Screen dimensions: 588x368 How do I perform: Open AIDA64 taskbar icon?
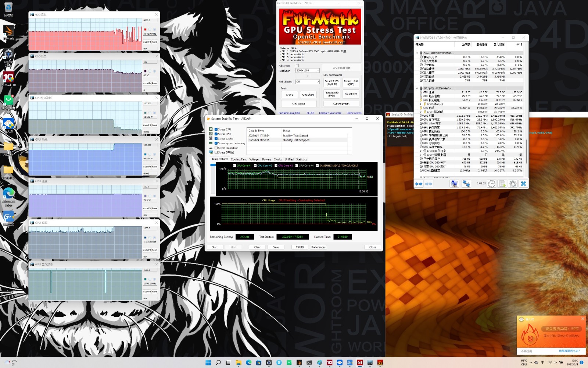[x=360, y=362]
